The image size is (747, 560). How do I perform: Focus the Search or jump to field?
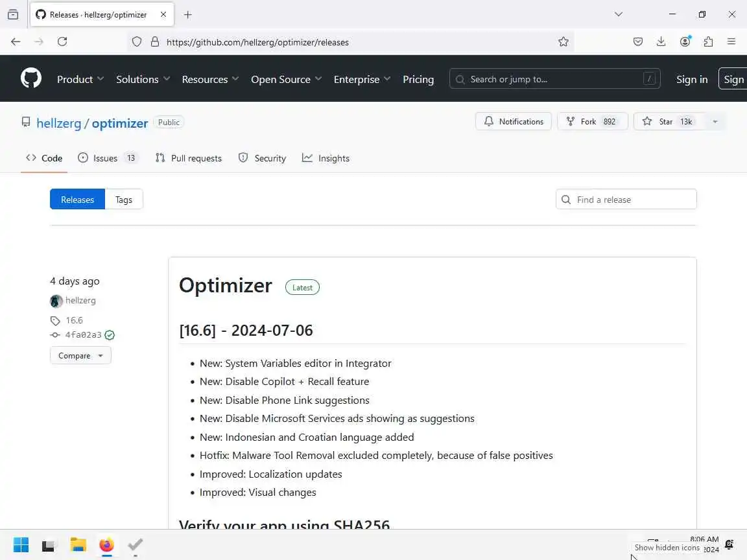554,79
